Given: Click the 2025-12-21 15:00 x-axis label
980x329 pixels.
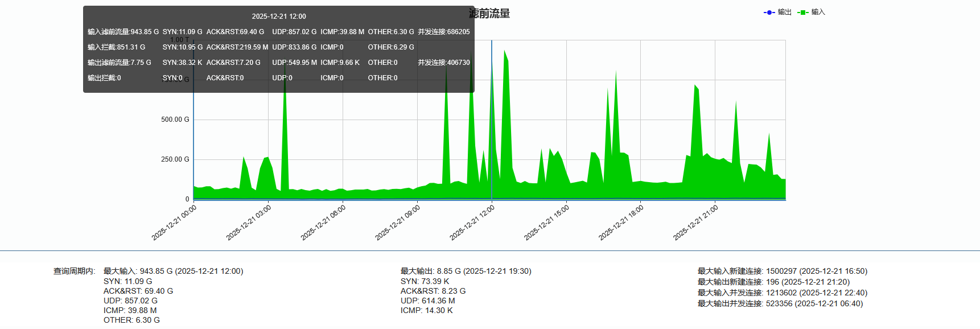Looking at the screenshot, I should (547, 223).
